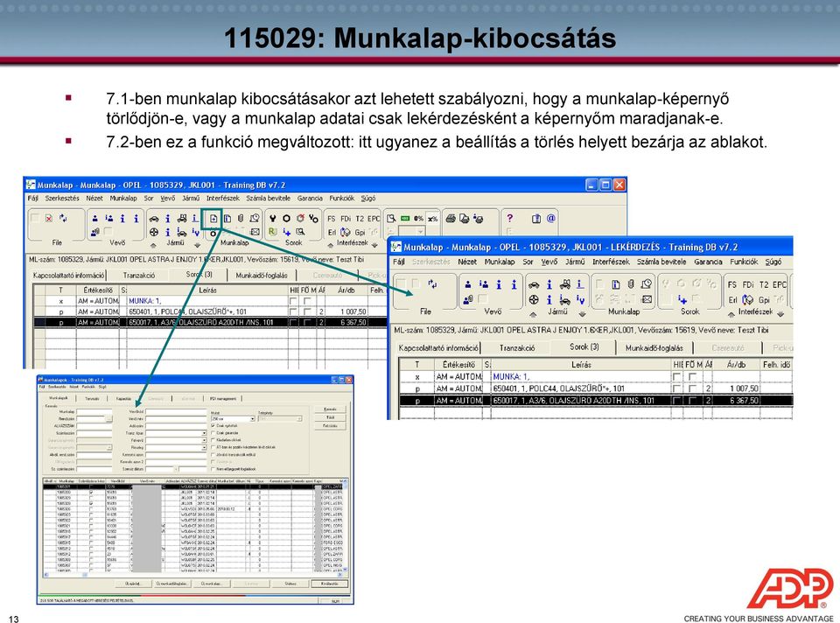Tick HIB checkbox on MUNKA: 1 row in rear window
The height and width of the screenshot is (623, 840).
[293, 301]
